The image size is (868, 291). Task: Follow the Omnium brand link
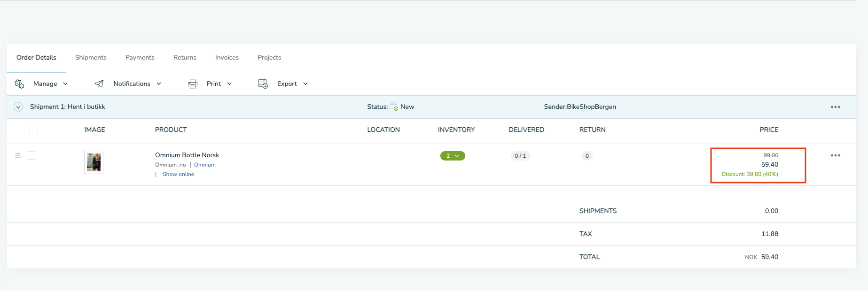(205, 165)
